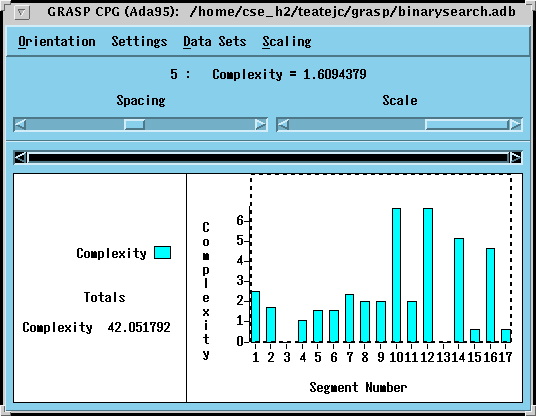Screen dimensions: 536x416
Task: Select the bar for segment 1
Action: 255,317
